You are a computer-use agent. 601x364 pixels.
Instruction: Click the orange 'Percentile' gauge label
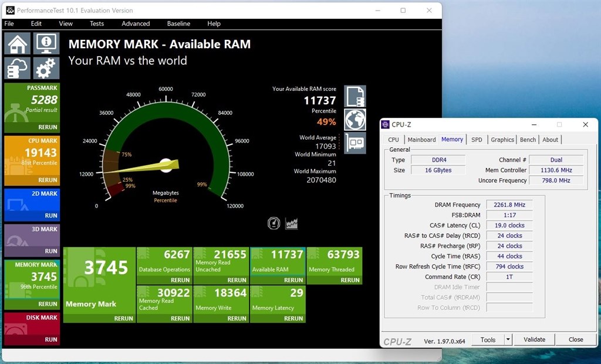[x=166, y=200]
